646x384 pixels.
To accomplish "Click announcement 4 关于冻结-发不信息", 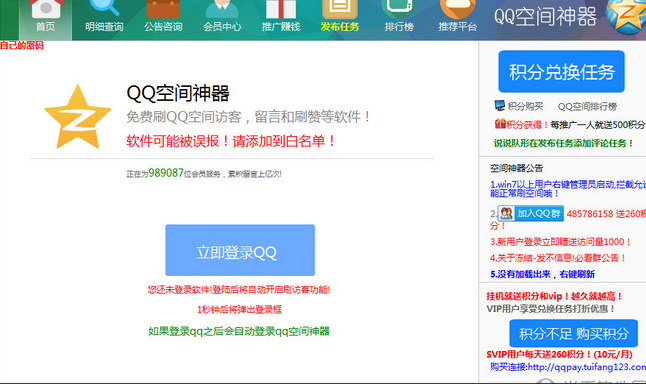I will tap(558, 258).
